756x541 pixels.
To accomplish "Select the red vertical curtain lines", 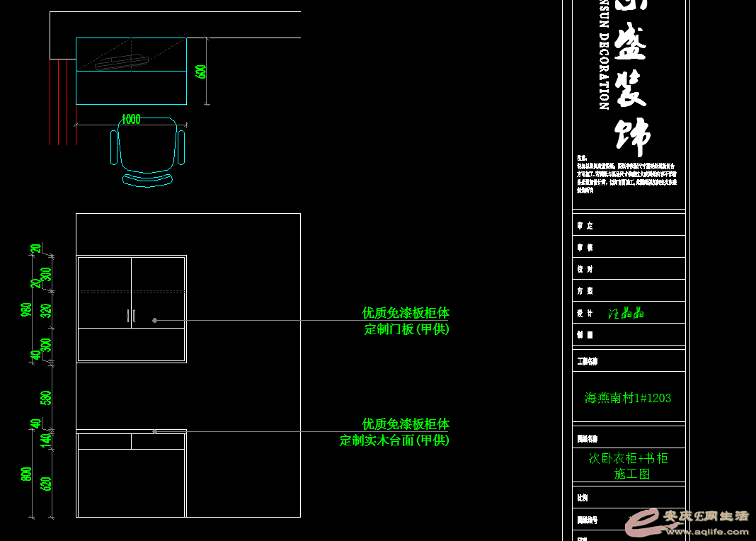I will [59, 103].
